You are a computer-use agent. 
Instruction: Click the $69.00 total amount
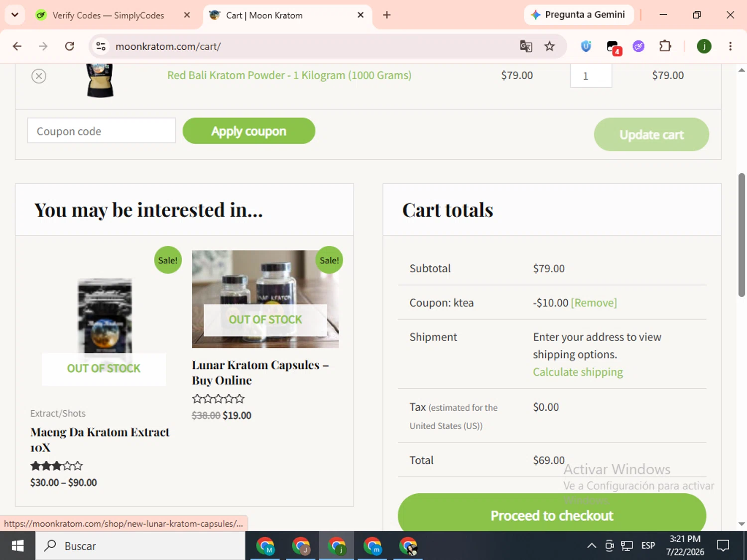tap(549, 460)
